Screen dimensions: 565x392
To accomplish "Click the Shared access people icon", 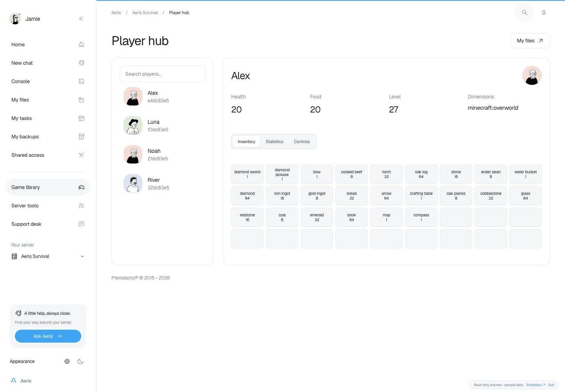I will click(x=81, y=155).
